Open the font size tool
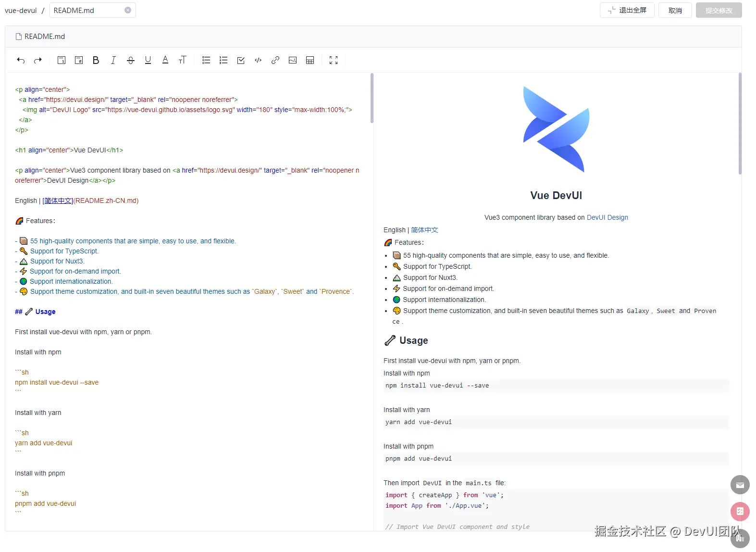Image resolution: width=756 pixels, height=552 pixels. point(183,60)
